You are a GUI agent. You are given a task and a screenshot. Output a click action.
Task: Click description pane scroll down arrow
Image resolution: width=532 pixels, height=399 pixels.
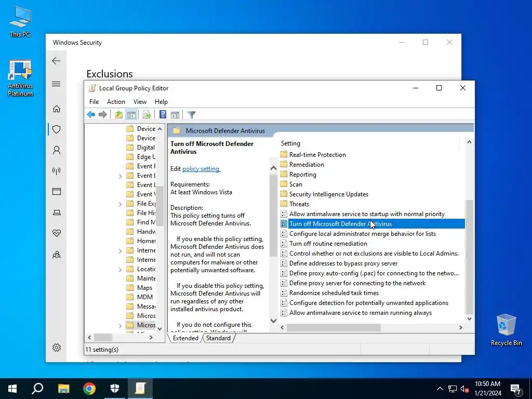[273, 320]
